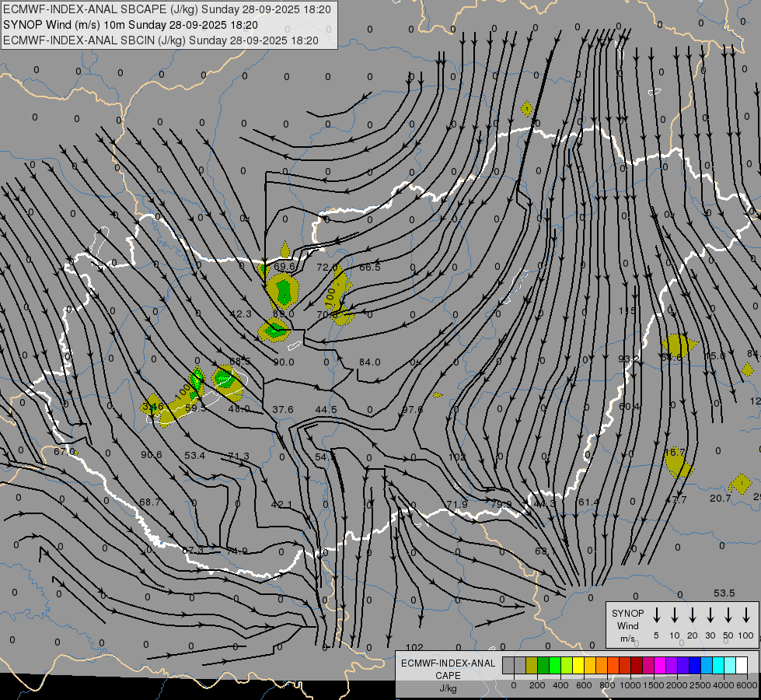
Task: Click the 60.4 value on the map
Action: coord(630,406)
